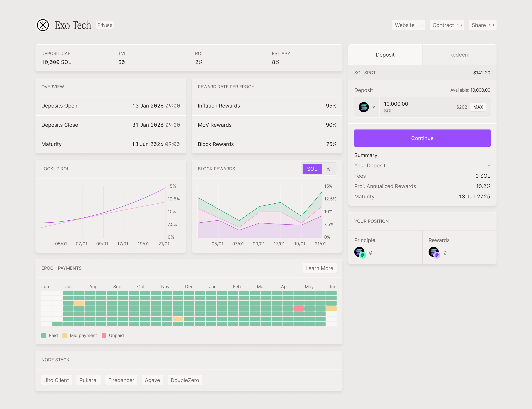
Task: Click the red unpaid epoch cell in May
Action: [x=298, y=309]
